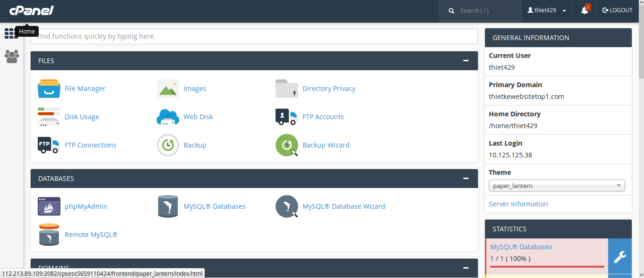Open the thiet429 user dropdown
Image resolution: width=644 pixels, height=278 pixels.
[x=546, y=10]
